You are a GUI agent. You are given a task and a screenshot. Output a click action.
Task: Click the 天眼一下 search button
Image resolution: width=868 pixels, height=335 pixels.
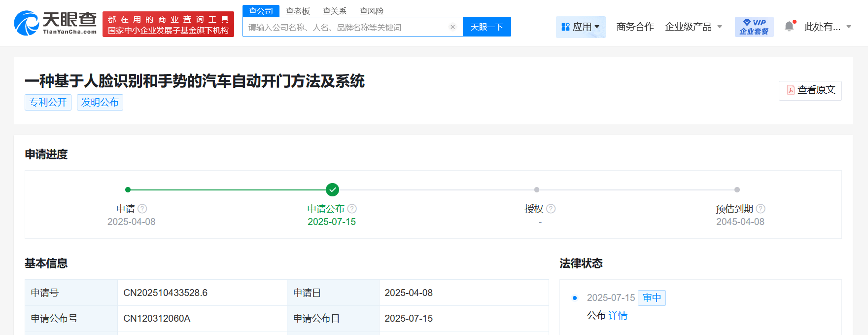pos(487,27)
